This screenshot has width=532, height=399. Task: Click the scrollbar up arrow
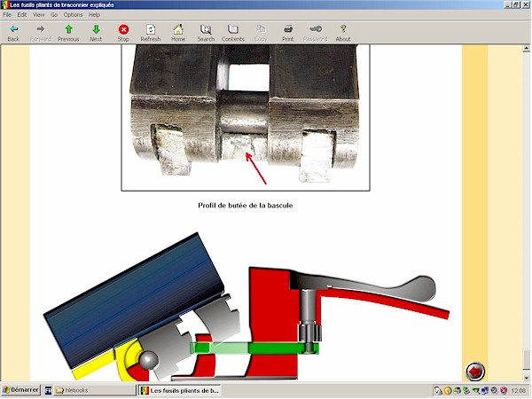pyautogui.click(x=526, y=49)
